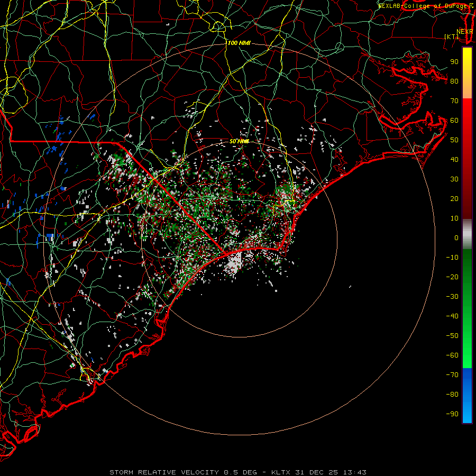Click the "0.5 DEG" elevation text
476x476 pixels.
(240, 472)
